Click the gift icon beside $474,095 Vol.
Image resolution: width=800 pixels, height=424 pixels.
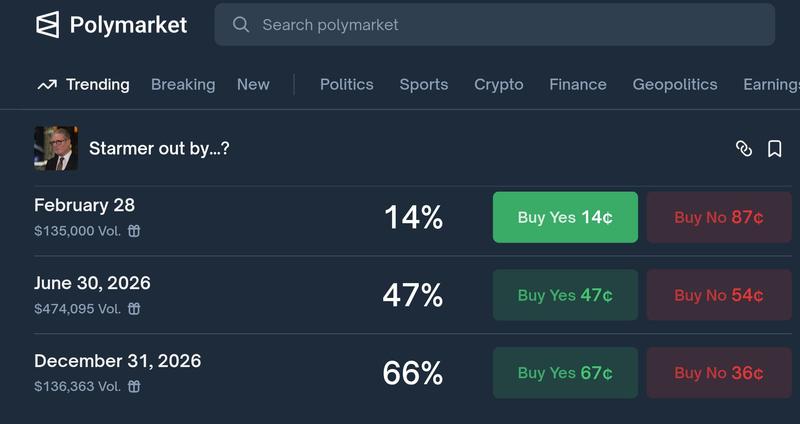[134, 309]
